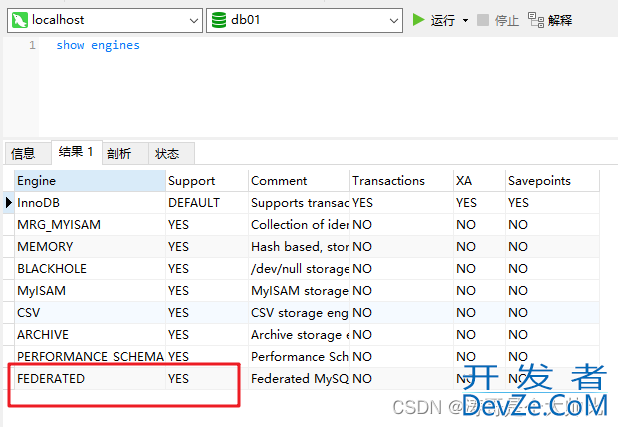
Task: Click the YES support cell for MyISAM
Action: coord(207,291)
